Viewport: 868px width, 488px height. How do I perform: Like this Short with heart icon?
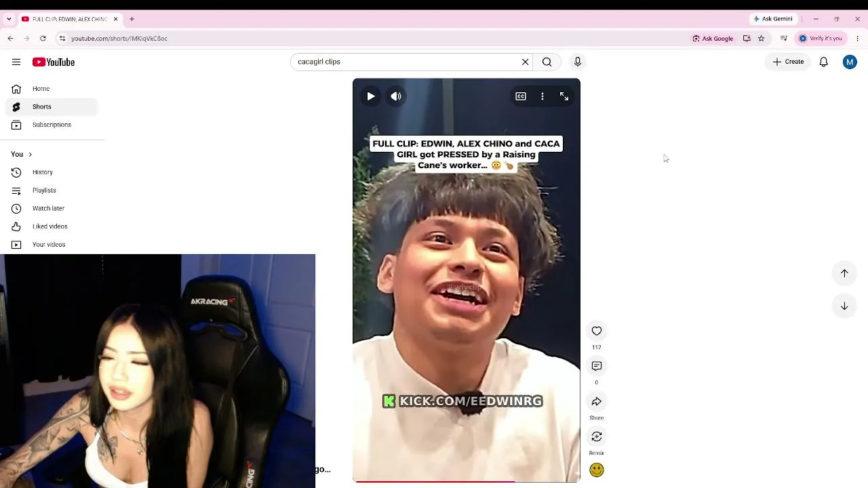click(597, 331)
